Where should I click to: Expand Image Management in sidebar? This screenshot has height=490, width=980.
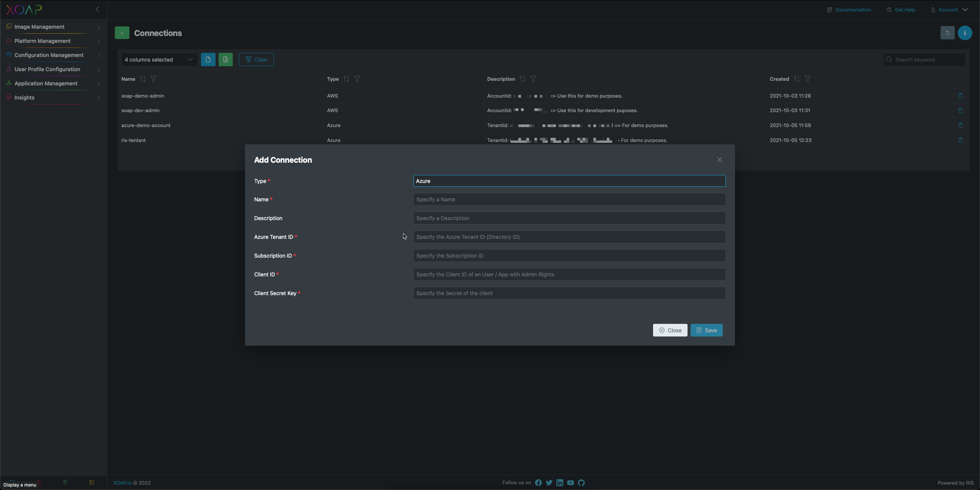[54, 27]
